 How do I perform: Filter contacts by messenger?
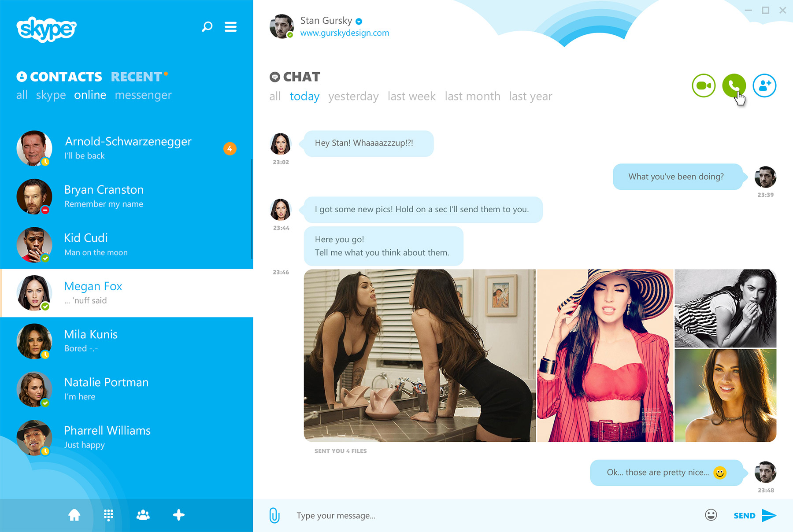(x=143, y=95)
